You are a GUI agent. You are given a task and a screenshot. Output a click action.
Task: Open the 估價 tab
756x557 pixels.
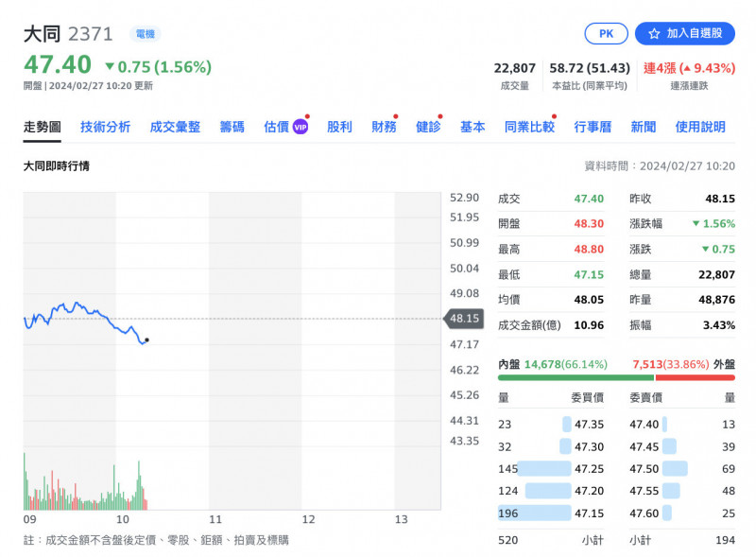276,127
